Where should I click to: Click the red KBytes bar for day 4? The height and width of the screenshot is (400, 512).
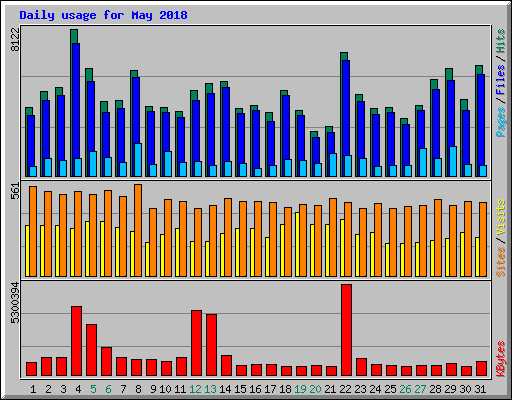click(x=76, y=341)
